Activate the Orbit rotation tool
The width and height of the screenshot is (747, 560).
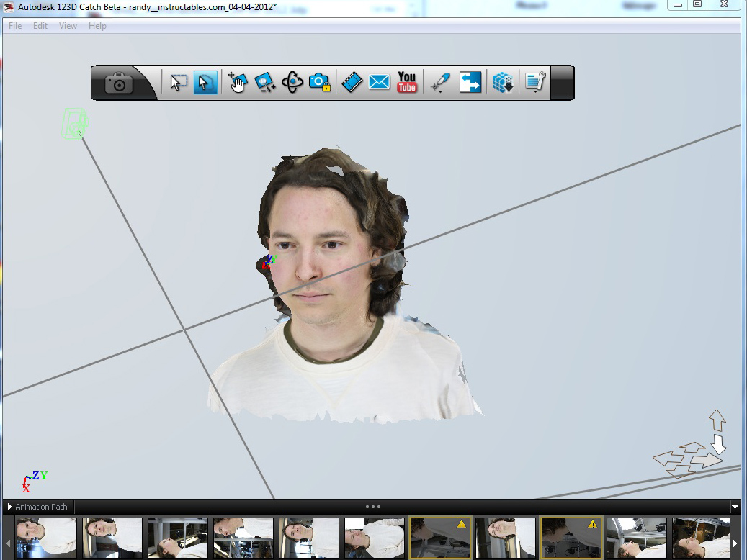(x=292, y=82)
